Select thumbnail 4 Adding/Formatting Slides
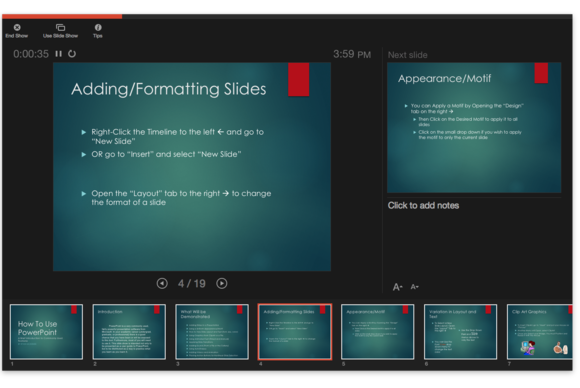Image resolution: width=580 pixels, height=388 pixels. click(295, 332)
